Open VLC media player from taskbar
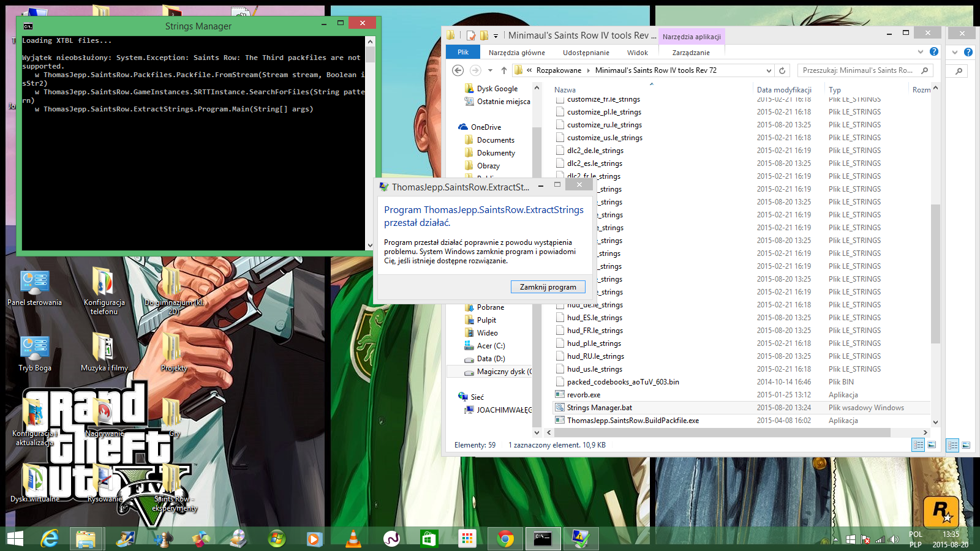The width and height of the screenshot is (980, 551). [x=353, y=539]
